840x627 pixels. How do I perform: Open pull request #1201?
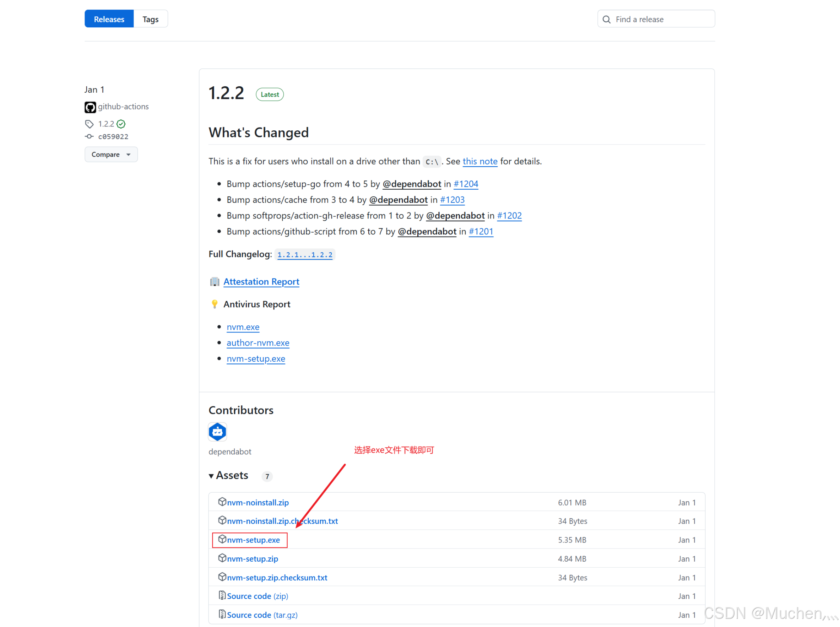(x=481, y=232)
